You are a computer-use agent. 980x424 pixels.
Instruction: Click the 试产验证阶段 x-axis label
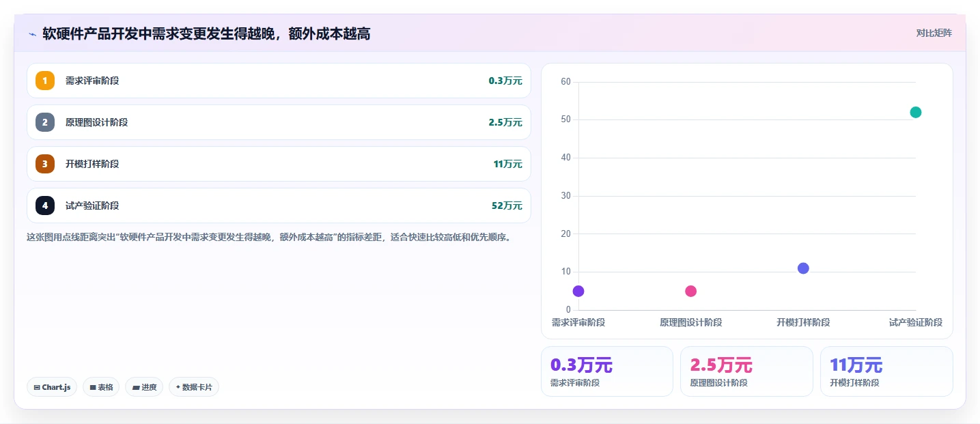pyautogui.click(x=916, y=322)
